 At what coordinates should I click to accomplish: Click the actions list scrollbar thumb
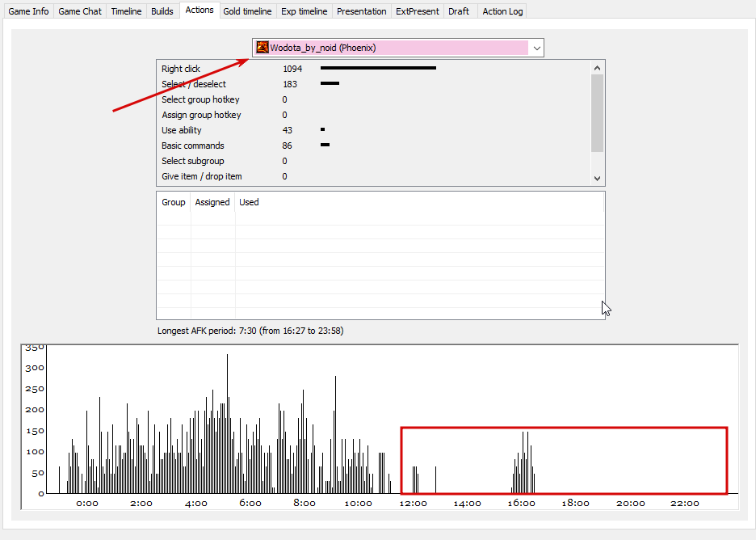(x=598, y=113)
